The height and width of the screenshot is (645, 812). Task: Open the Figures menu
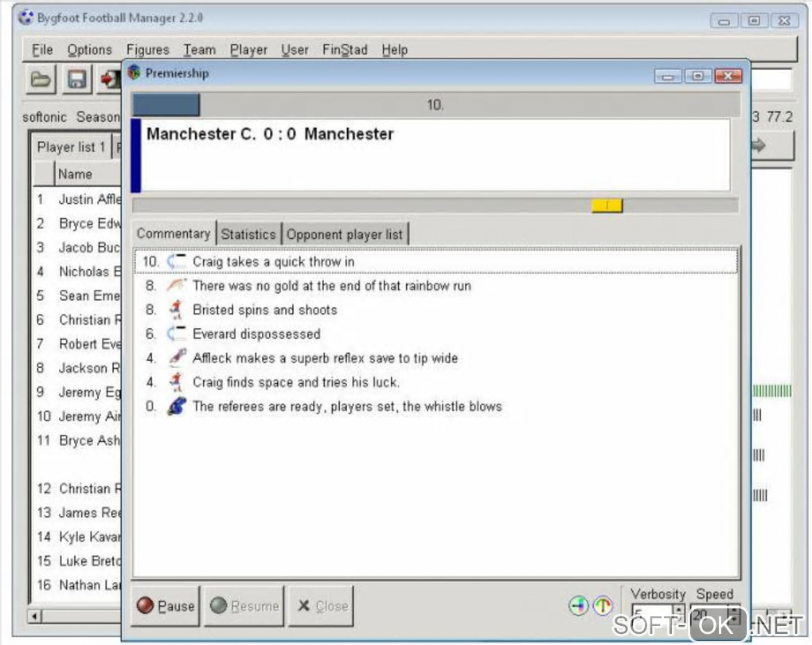(148, 49)
